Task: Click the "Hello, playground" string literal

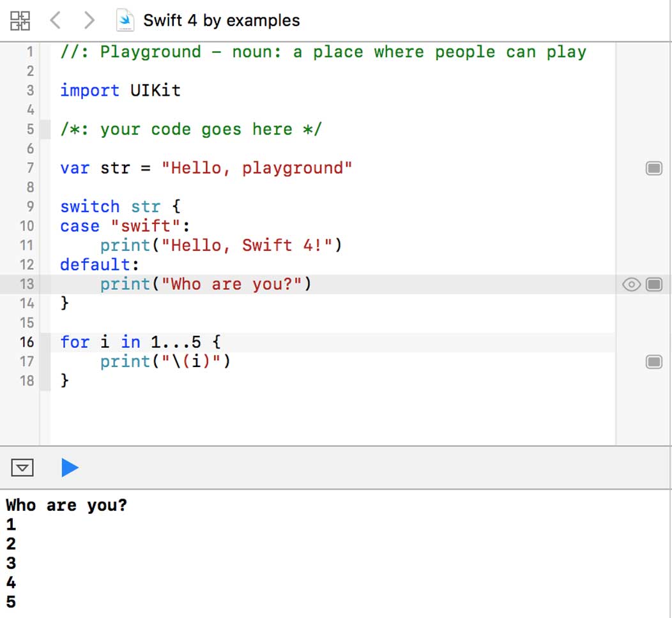Action: tap(256, 169)
